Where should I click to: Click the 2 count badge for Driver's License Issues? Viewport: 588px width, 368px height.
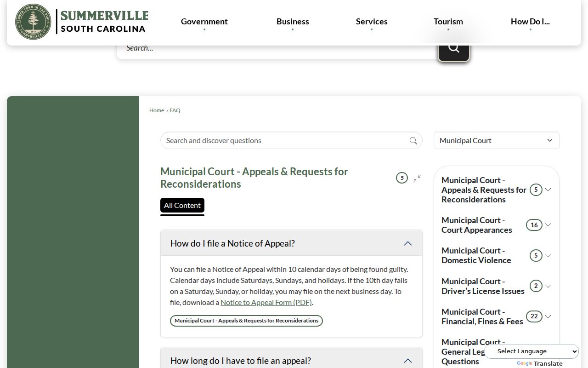point(536,286)
